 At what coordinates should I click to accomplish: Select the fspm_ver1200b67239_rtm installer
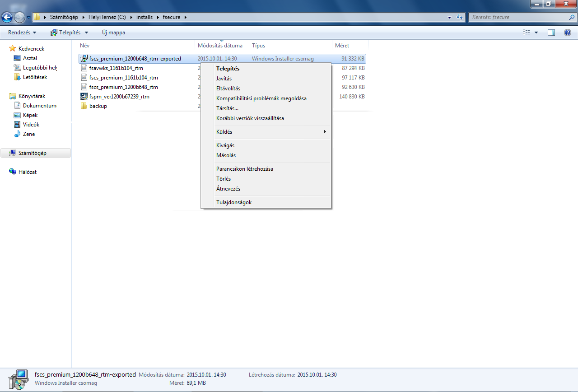pos(119,97)
